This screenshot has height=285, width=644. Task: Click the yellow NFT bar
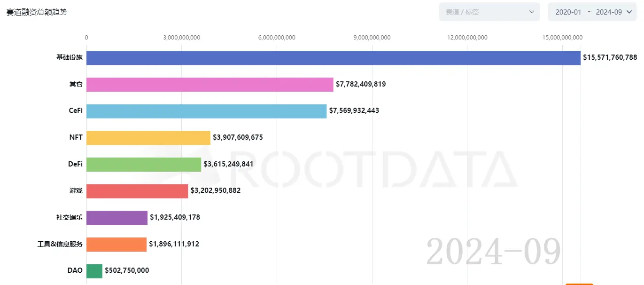(x=148, y=138)
